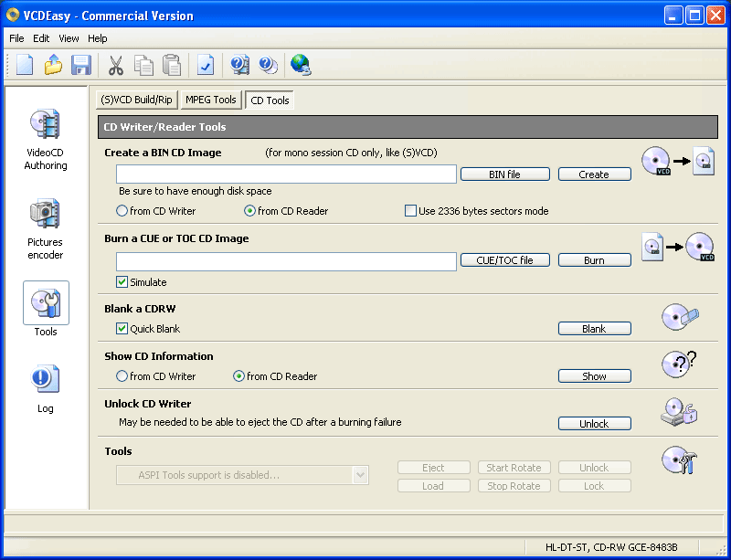Click the disc eraser icon beside Blank a CDRW
This screenshot has height=560, width=731.
(x=681, y=317)
